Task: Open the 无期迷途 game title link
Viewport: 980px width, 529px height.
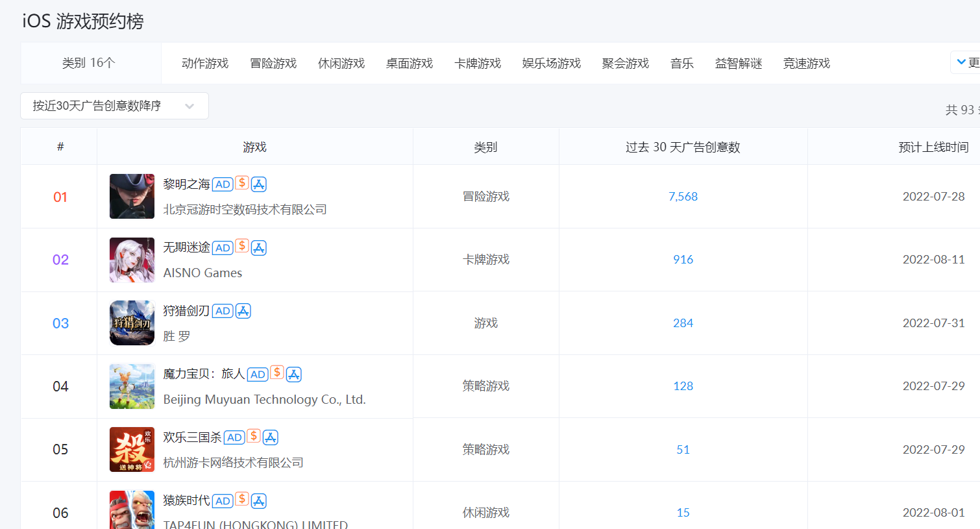Action: click(186, 247)
